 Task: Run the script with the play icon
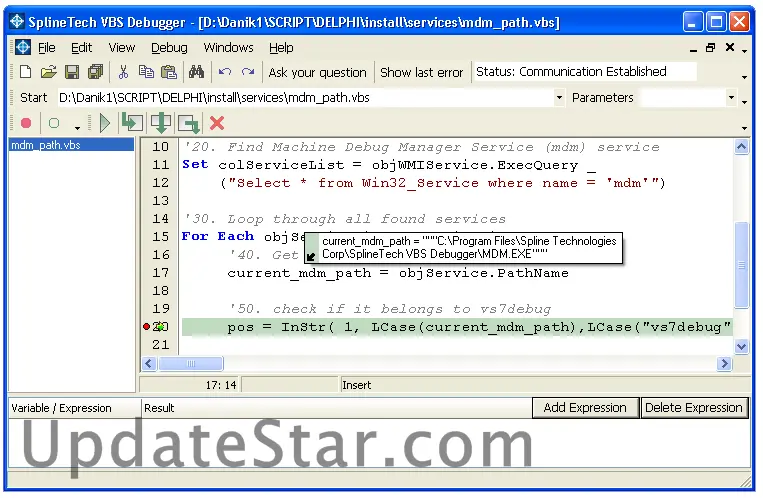tap(105, 123)
